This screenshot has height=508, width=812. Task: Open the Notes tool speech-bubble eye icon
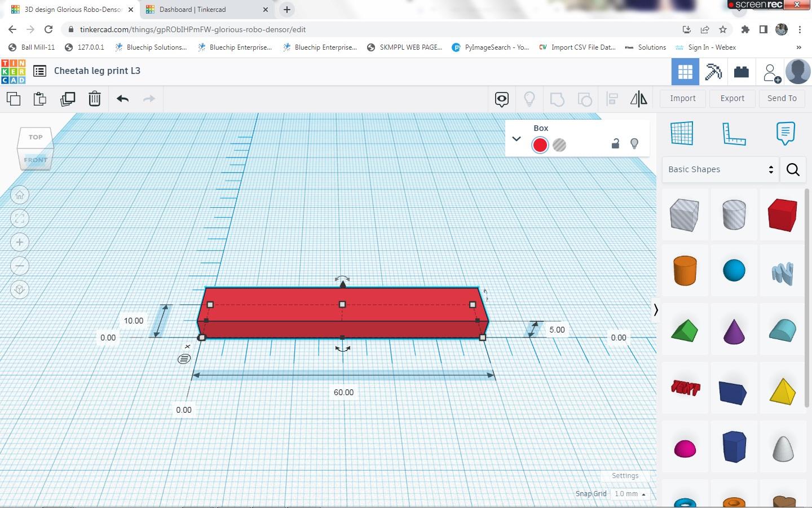502,99
